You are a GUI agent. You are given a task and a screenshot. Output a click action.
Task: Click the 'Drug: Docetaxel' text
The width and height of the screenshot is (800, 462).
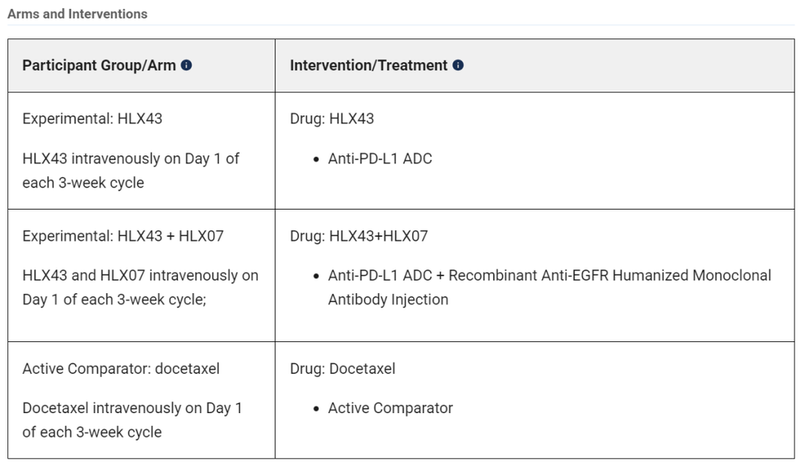point(342,368)
